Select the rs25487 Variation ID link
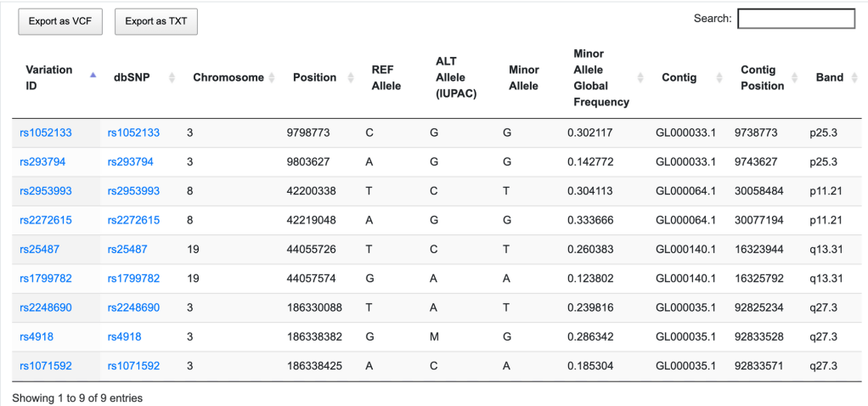 pyautogui.click(x=39, y=249)
